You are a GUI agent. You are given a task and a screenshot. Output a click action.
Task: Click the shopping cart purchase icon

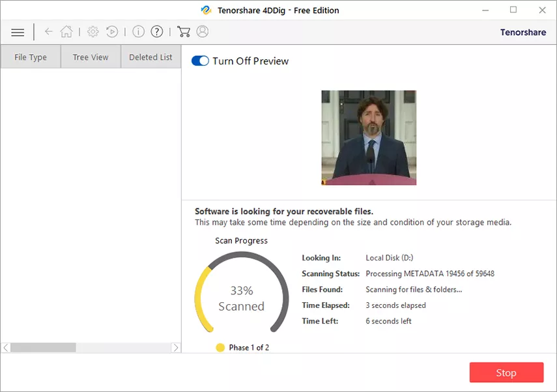184,32
